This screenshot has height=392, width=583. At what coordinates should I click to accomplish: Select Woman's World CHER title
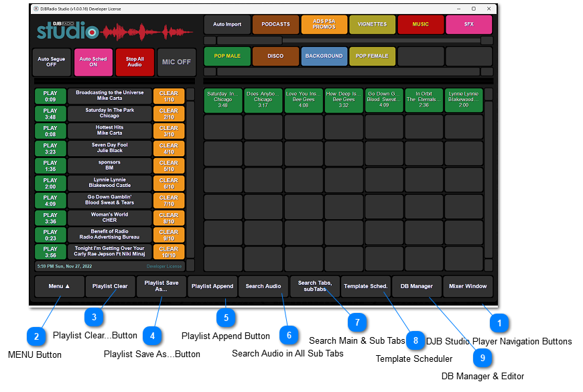click(110, 218)
